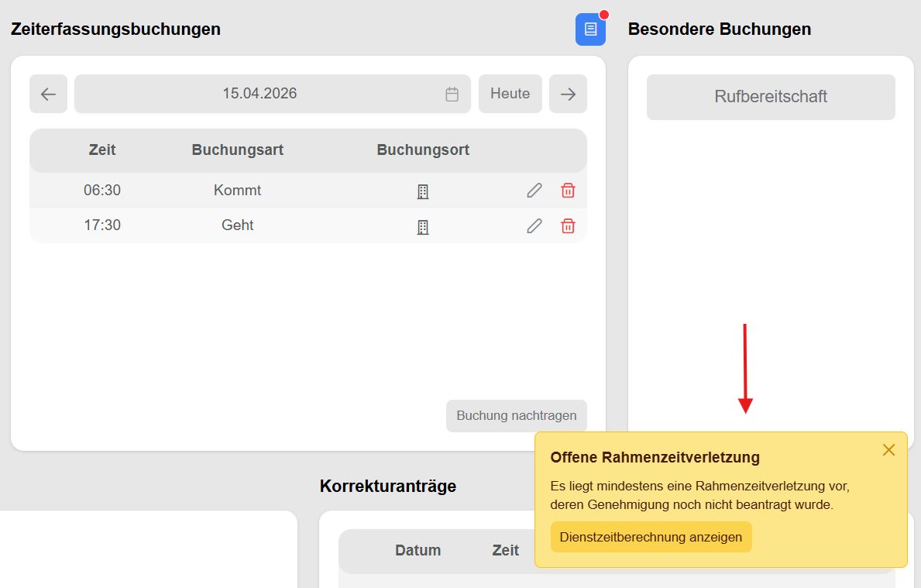Open calendar picker icon in date field

(x=452, y=94)
